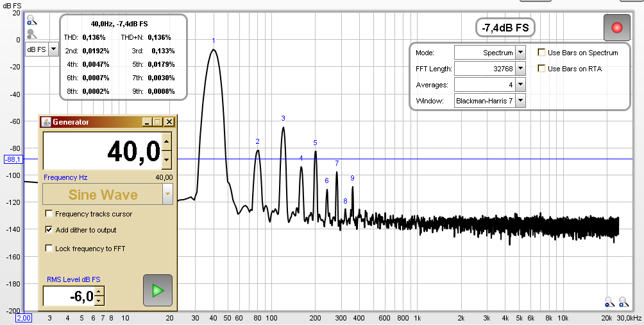
Task: Zoom in the vertical dB axis
Action: [x=30, y=22]
